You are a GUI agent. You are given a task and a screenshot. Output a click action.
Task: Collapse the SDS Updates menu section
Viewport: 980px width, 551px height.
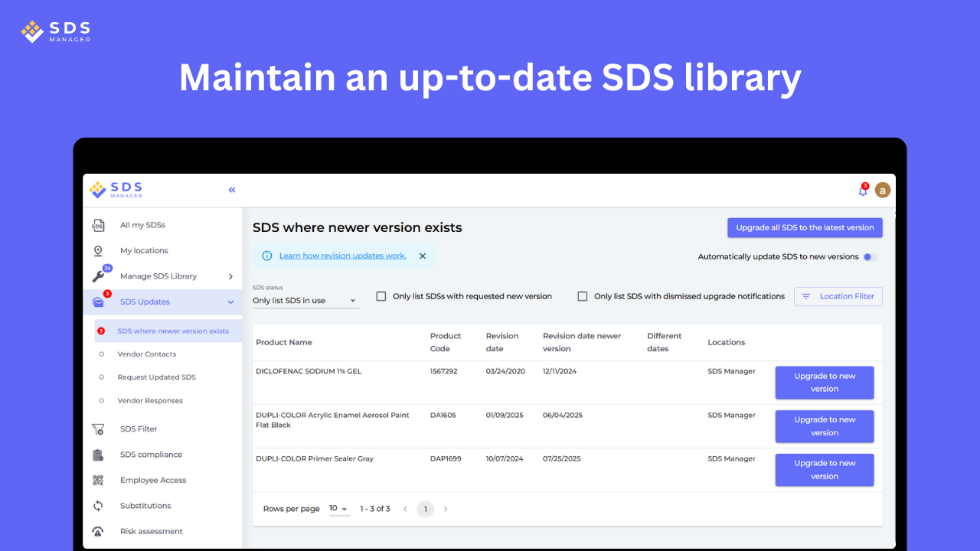230,302
